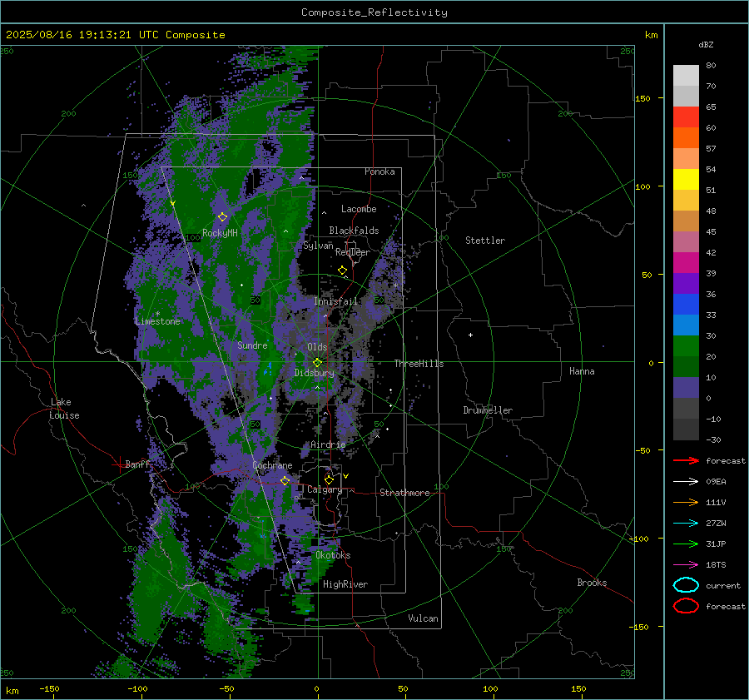Click yellow diamond marker above Calgary label
Screen dimensions: 749x700
pos(329,479)
